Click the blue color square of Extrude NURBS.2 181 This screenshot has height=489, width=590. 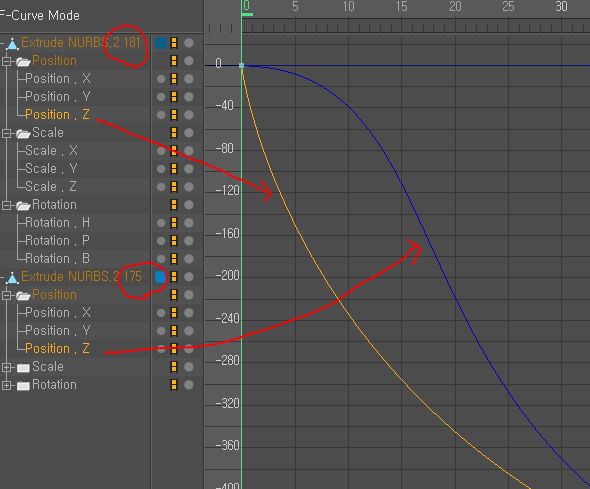pyautogui.click(x=161, y=43)
